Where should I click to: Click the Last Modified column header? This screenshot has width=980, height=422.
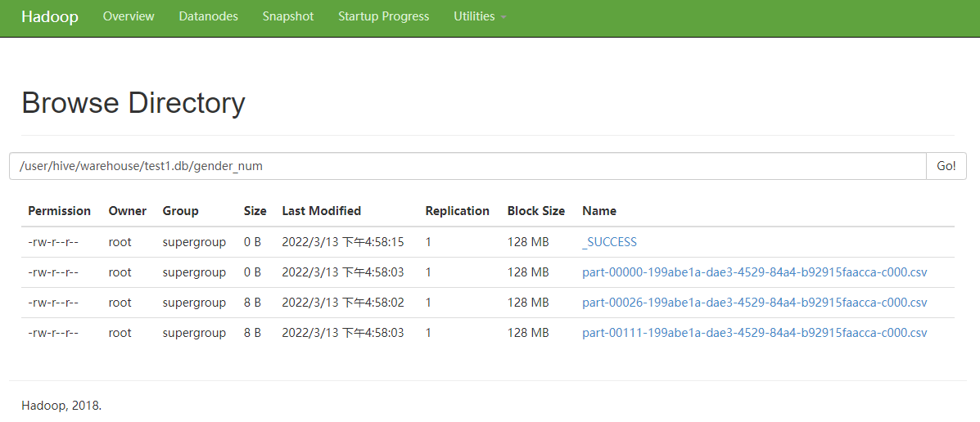(321, 211)
